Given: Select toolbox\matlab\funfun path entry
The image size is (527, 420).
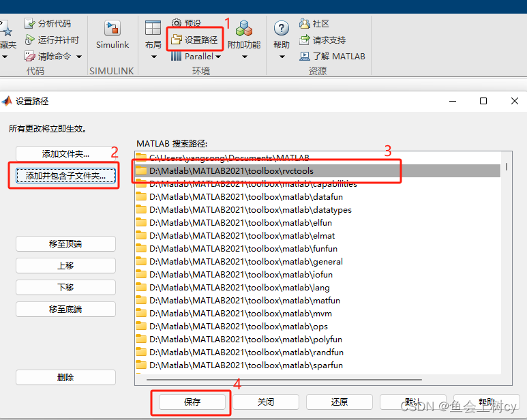Looking at the screenshot, I should (318, 248).
